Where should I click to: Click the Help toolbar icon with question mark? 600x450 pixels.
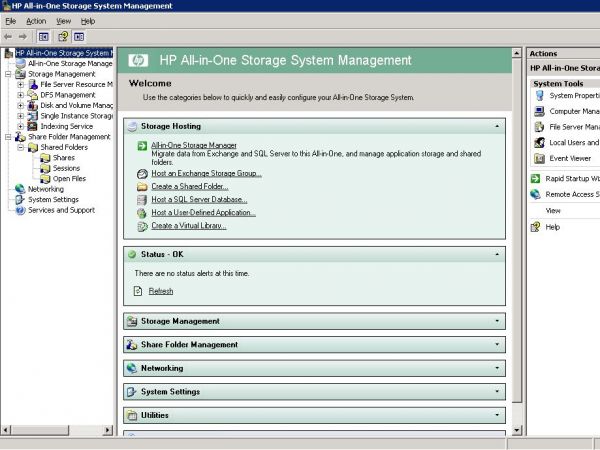(x=62, y=36)
